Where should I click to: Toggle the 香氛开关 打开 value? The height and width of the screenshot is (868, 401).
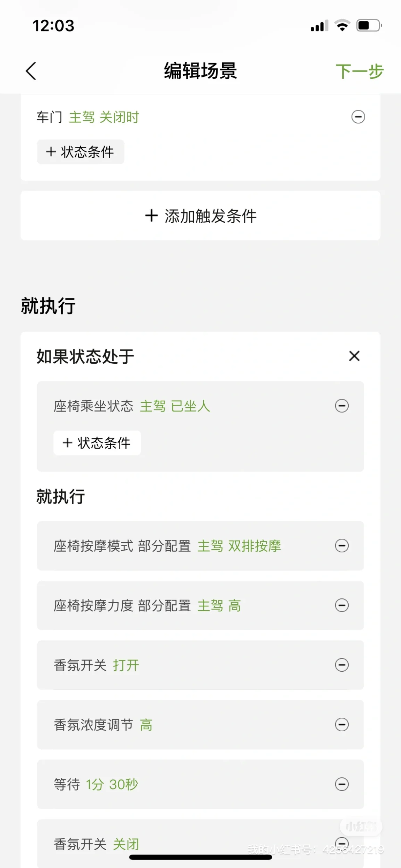(x=126, y=665)
